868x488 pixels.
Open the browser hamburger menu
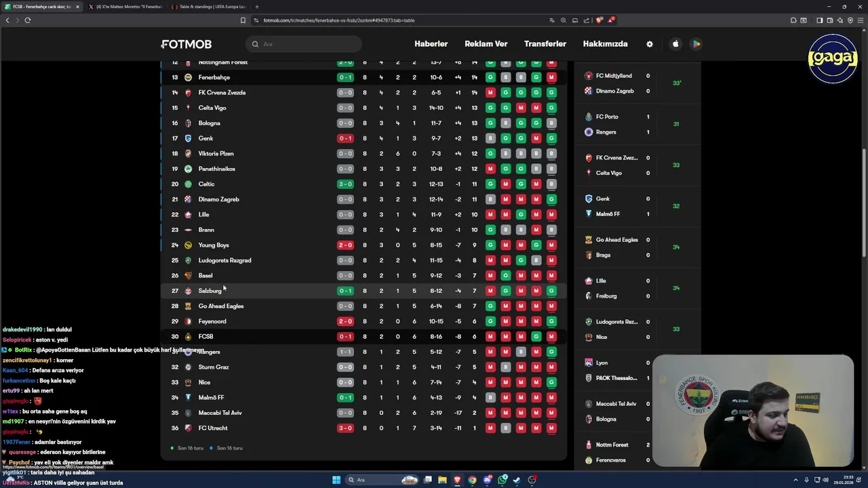(x=861, y=20)
